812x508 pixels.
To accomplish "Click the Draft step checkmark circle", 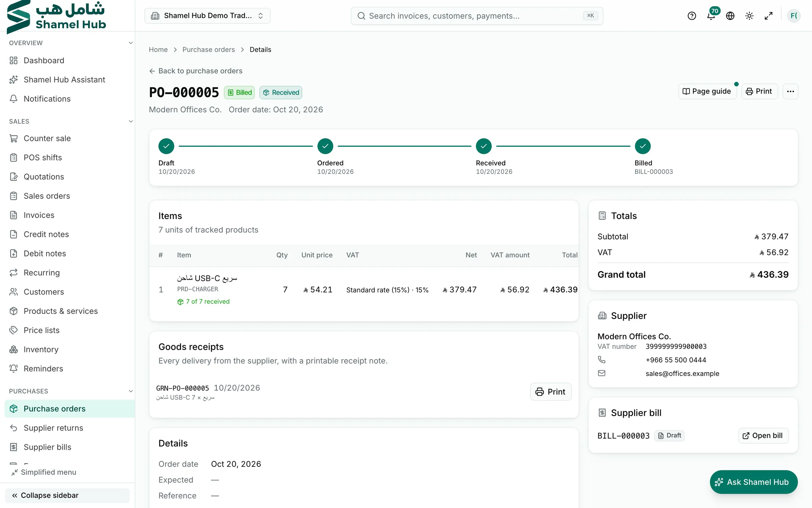I will (x=166, y=146).
